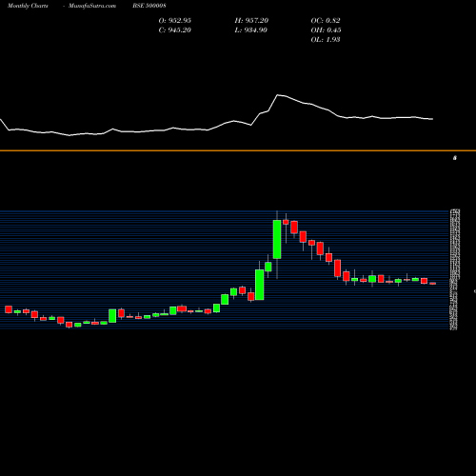
Task: Click the open value 'O: 952.95'
Action: click(175, 20)
